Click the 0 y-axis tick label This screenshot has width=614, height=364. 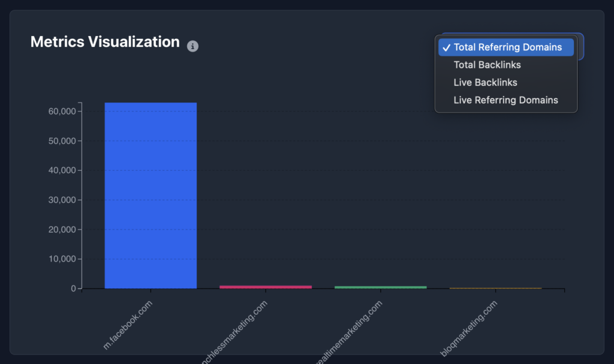click(73, 288)
